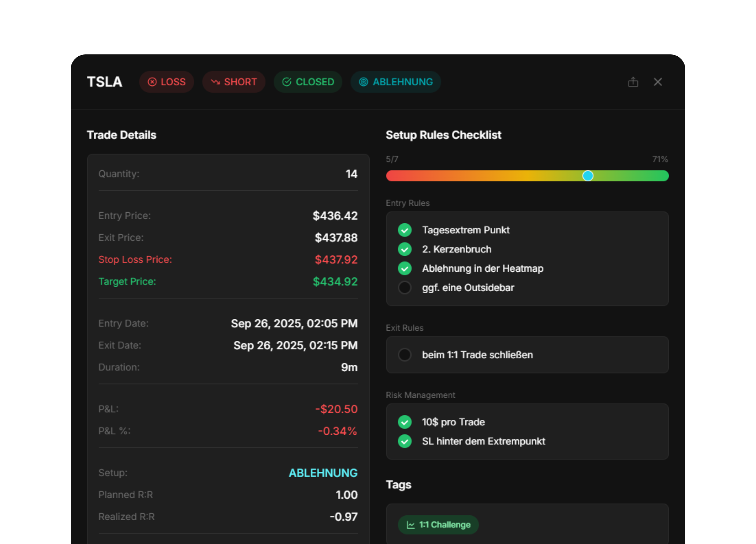
Task: Uncheck the 10$ pro Trade risk rule
Action: coord(405,422)
